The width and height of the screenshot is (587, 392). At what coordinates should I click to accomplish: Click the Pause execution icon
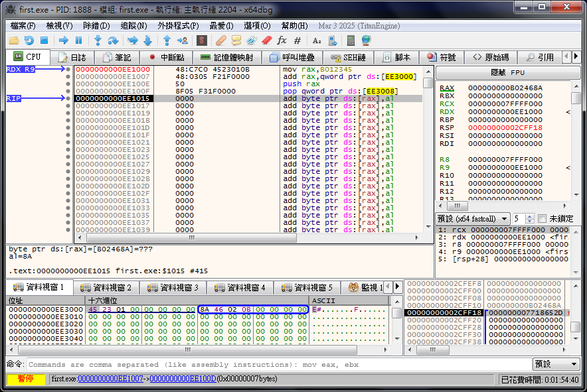click(78, 40)
